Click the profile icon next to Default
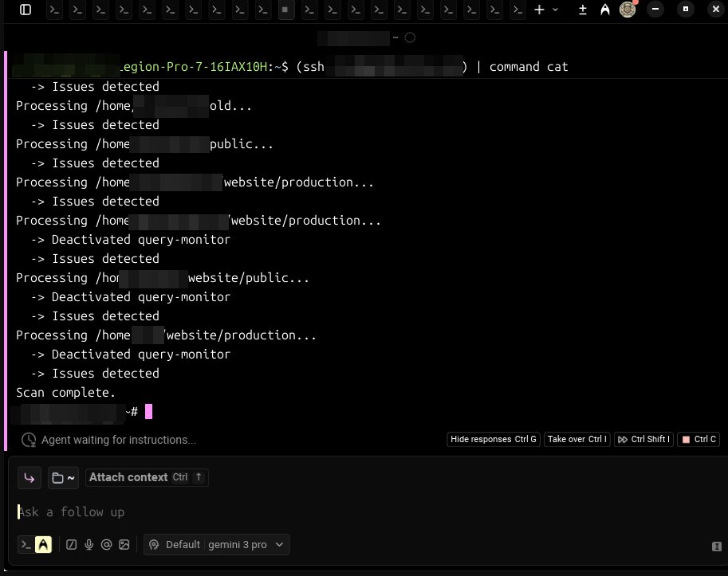The width and height of the screenshot is (728, 576). tap(154, 544)
